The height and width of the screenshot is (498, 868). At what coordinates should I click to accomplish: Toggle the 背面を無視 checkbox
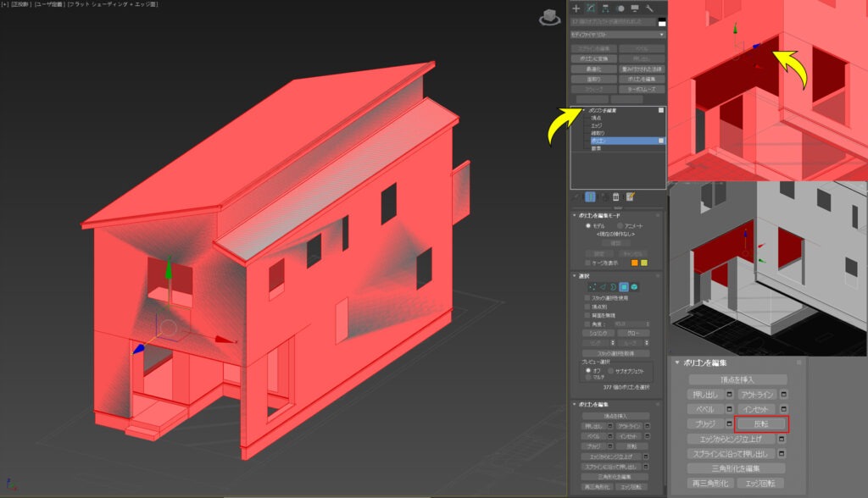pyautogui.click(x=587, y=315)
